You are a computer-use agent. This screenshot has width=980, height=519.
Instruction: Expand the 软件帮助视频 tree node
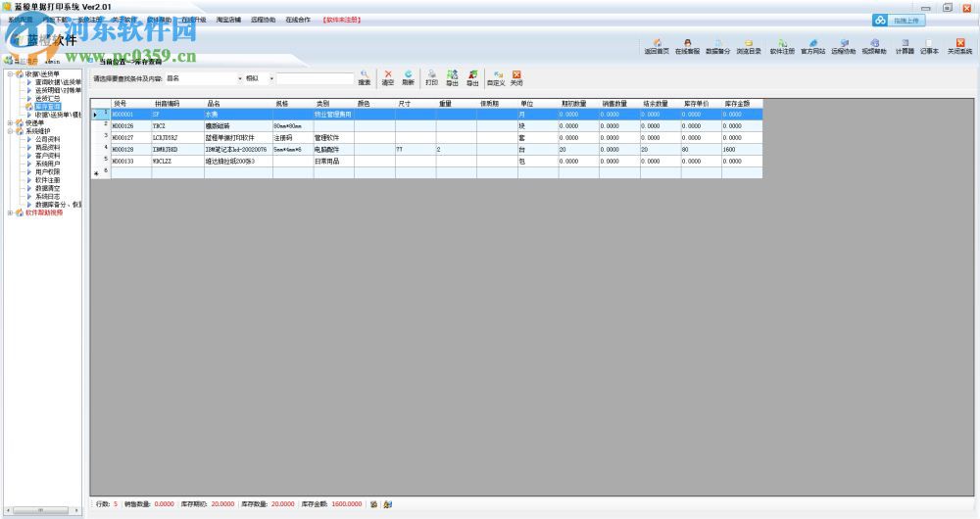pos(10,212)
